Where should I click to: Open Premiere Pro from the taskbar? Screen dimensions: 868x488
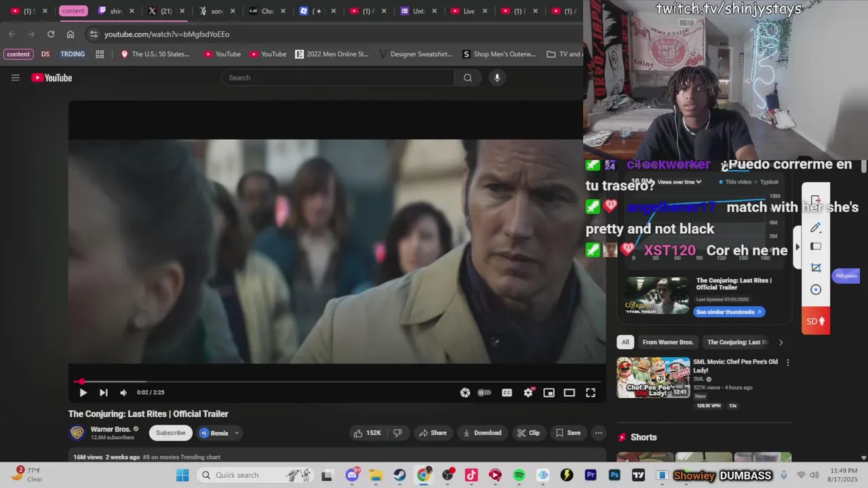tap(590, 475)
